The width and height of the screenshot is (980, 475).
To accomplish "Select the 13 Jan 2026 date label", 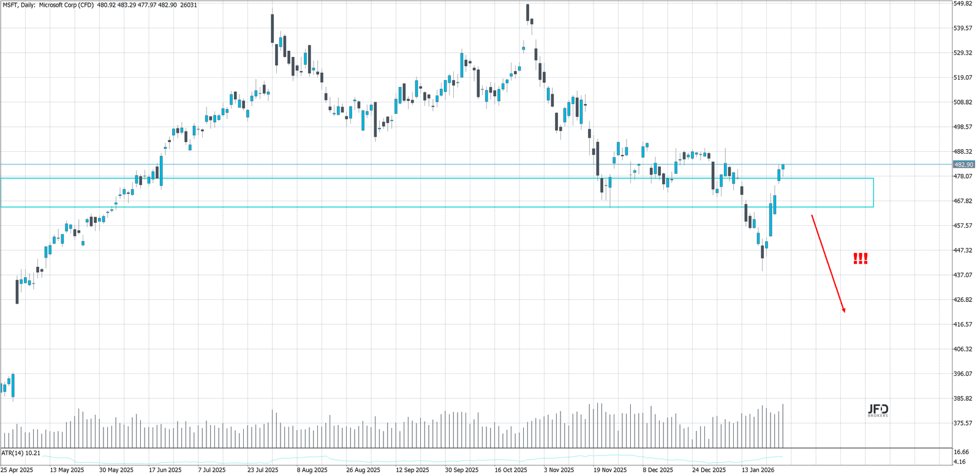I will tap(758, 470).
